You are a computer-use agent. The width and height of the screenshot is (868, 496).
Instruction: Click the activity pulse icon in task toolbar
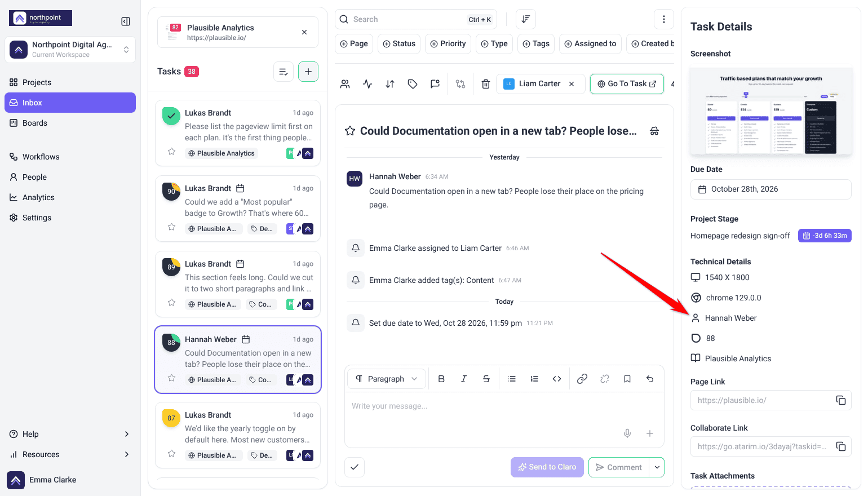367,84
